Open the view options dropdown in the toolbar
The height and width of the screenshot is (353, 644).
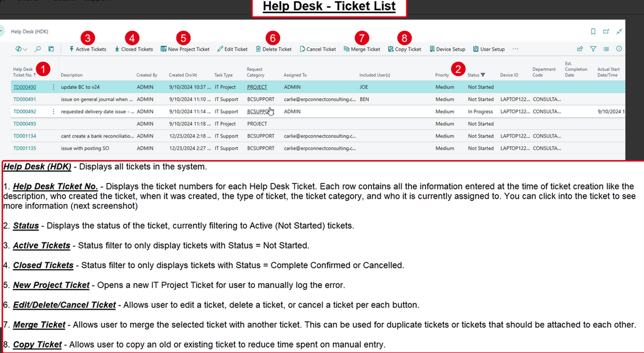point(21,49)
